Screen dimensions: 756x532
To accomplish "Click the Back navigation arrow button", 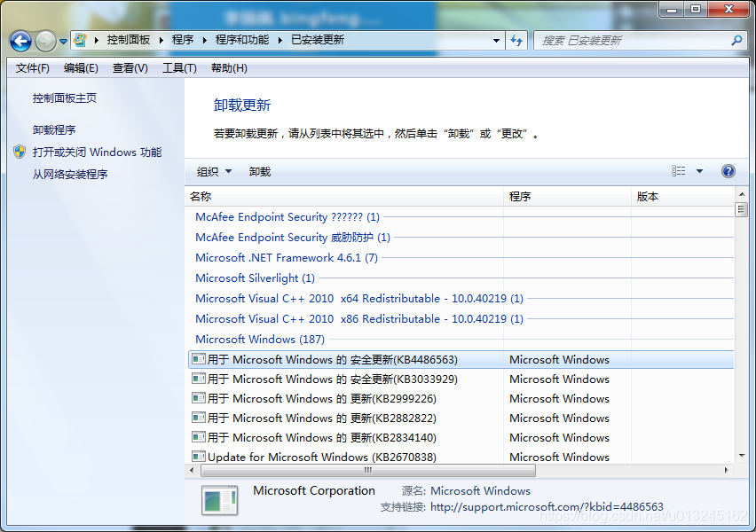I will [x=20, y=41].
